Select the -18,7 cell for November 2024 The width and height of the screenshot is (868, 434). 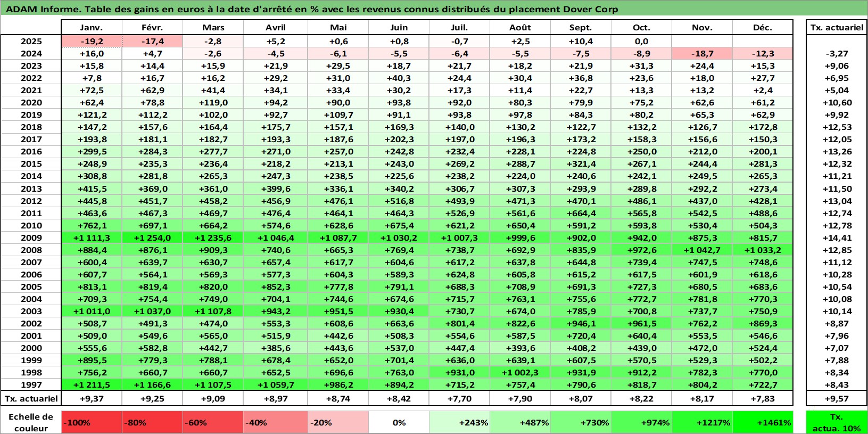pos(702,54)
